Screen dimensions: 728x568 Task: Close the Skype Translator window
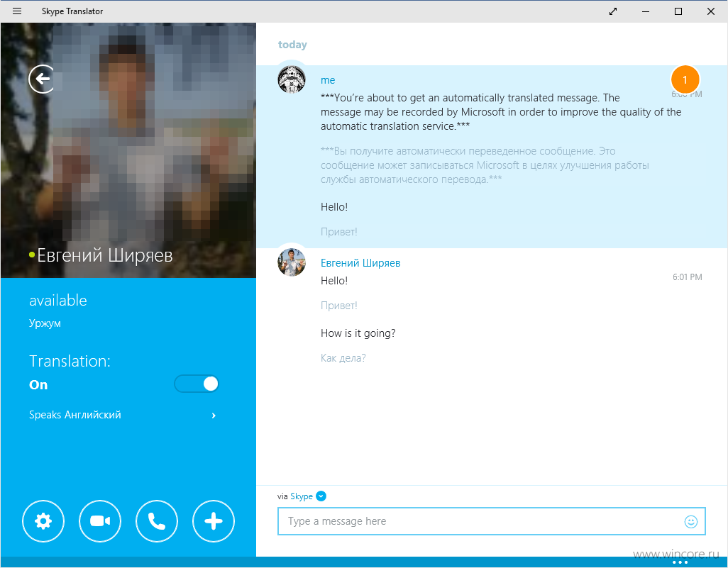click(x=711, y=11)
